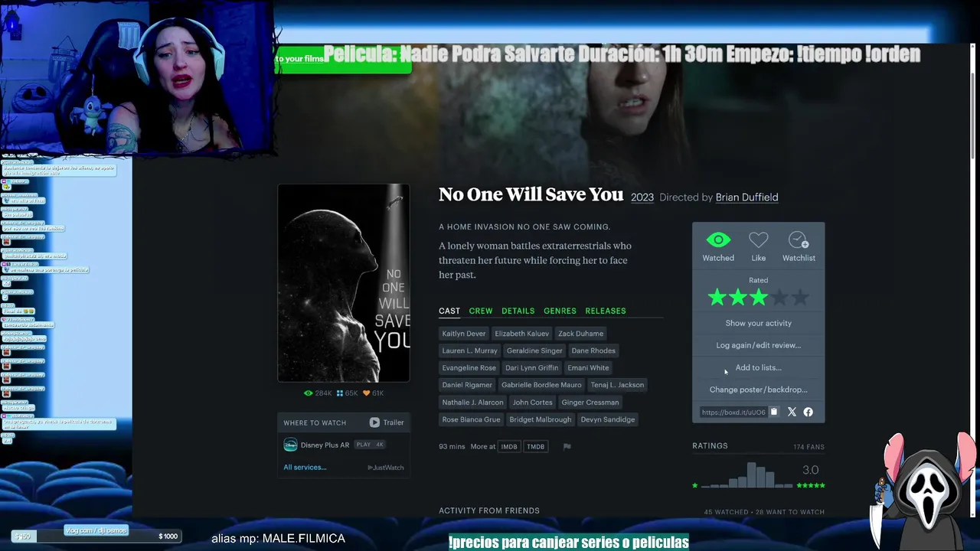The image size is (980, 551).
Task: Click the boxd.it share URL field
Action: [733, 412]
